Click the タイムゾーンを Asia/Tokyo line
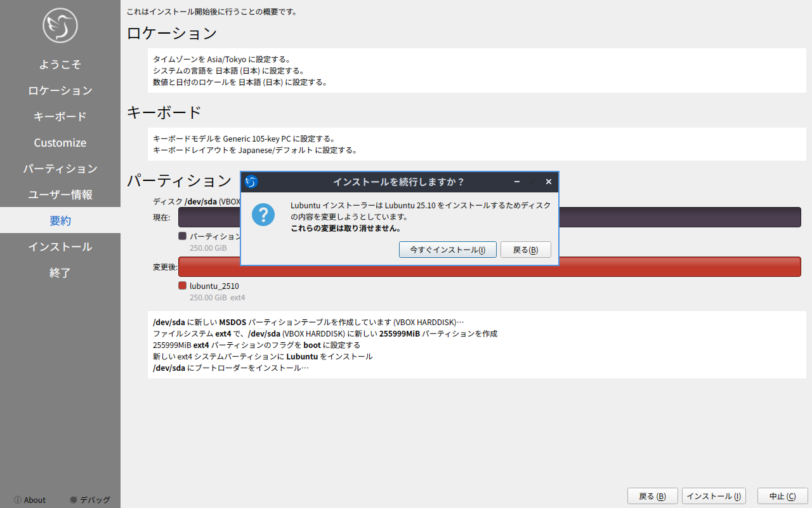Viewport: 812px width, 508px height. point(221,59)
